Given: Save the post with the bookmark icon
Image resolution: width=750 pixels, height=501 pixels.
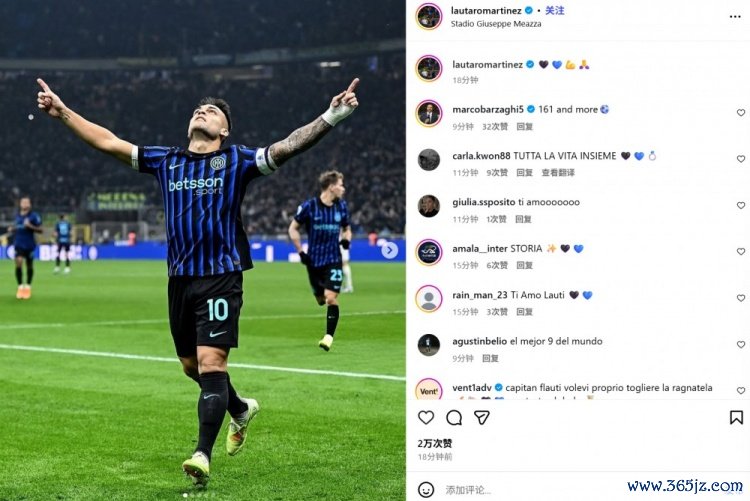Looking at the screenshot, I should tap(736, 417).
